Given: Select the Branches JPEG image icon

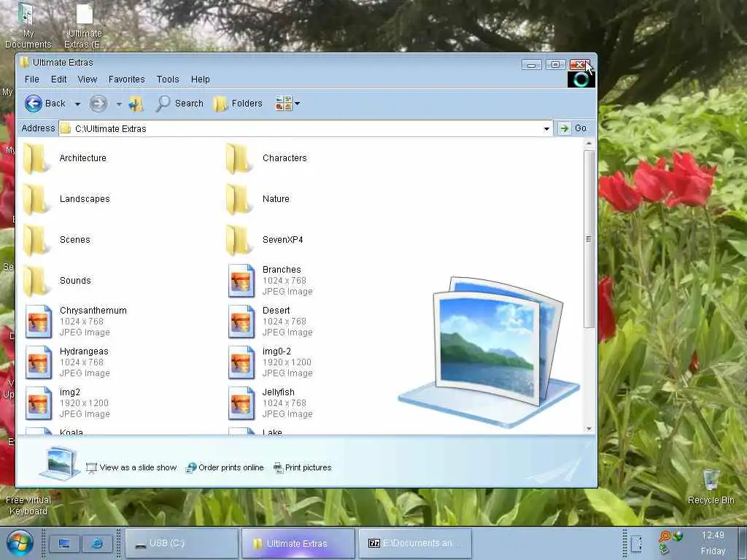Looking at the screenshot, I should (x=241, y=281).
